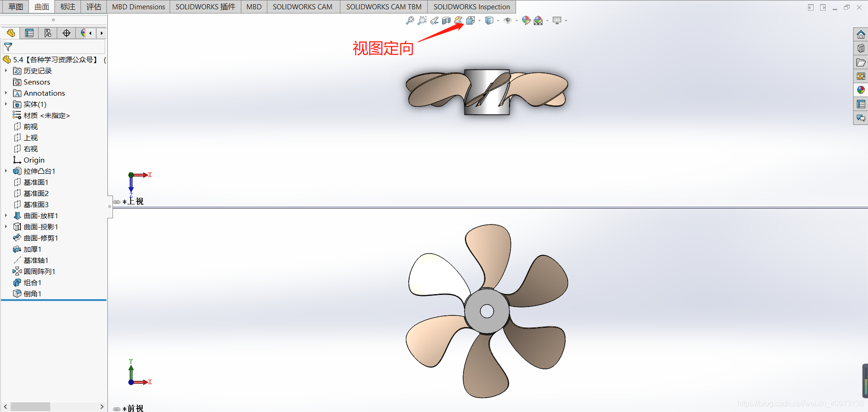Open the File Explorer task pane icon

(x=861, y=62)
